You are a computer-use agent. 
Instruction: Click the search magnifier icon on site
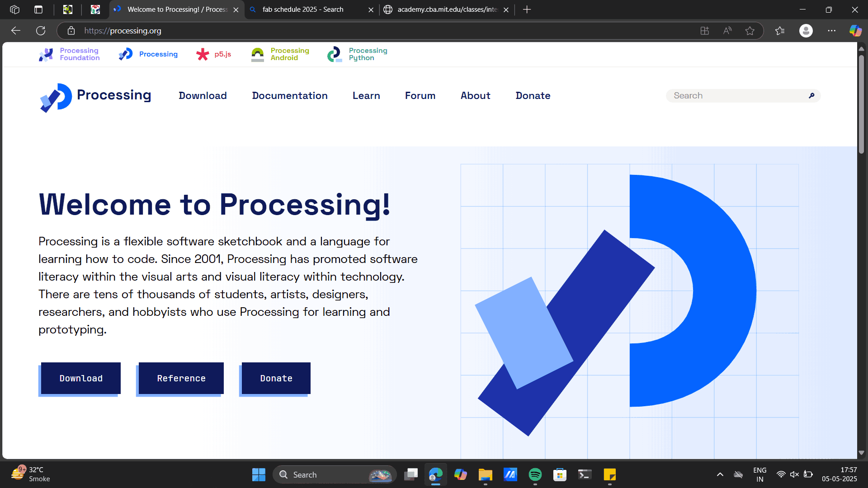(811, 95)
